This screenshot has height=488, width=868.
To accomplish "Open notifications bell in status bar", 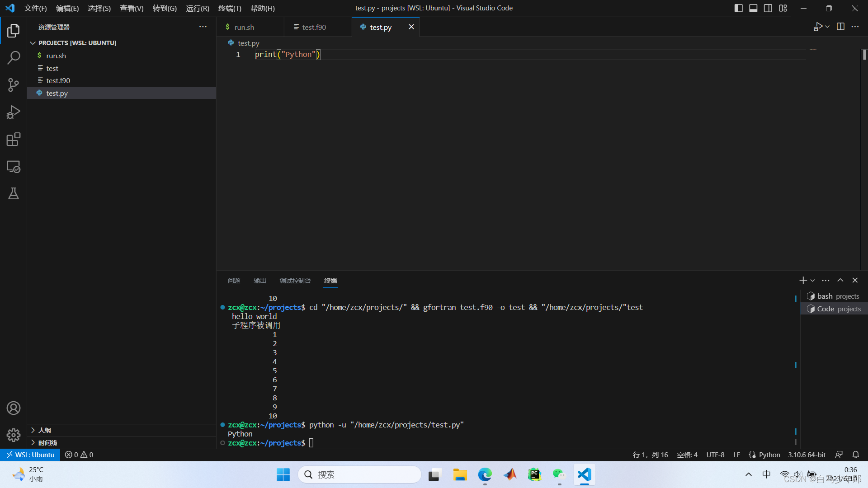I will click(856, 455).
